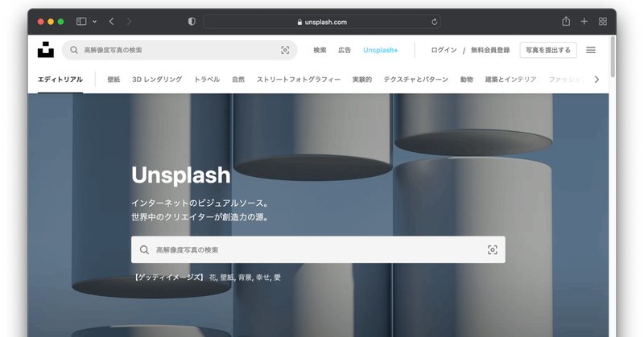This screenshot has height=337, width=644.
Task: Click the magnifier icon in top search bar
Action: pos(74,50)
